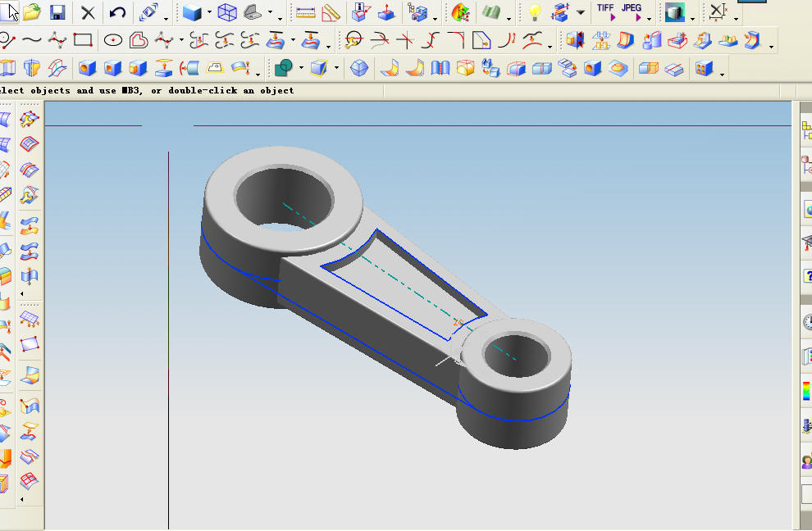Select the line with arc endpoint tool
This screenshot has height=531, width=812.
click(7, 40)
